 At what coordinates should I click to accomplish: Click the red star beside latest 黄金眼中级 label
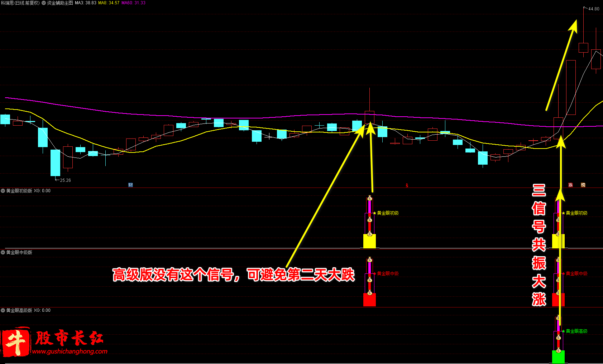(x=564, y=273)
